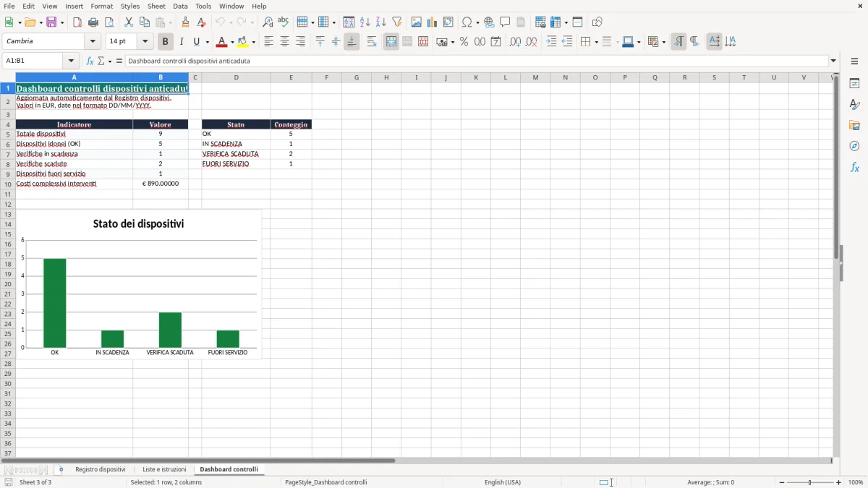Switch to Liste e istruzioni sheet tab
The image size is (868, 488).
[164, 470]
